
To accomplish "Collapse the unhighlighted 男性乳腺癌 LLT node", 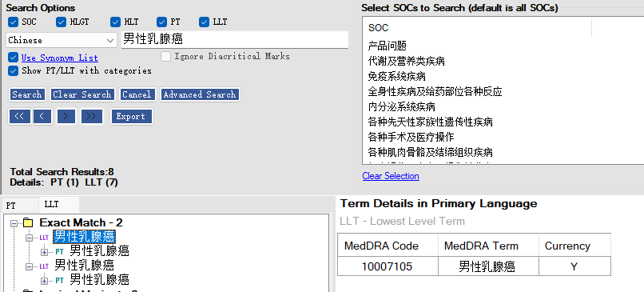I will click(29, 266).
